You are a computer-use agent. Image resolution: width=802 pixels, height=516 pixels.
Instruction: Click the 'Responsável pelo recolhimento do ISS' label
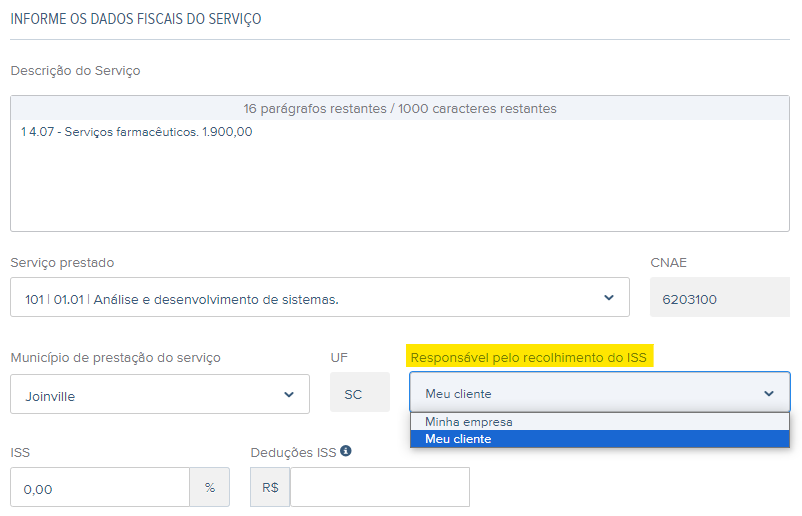529,357
